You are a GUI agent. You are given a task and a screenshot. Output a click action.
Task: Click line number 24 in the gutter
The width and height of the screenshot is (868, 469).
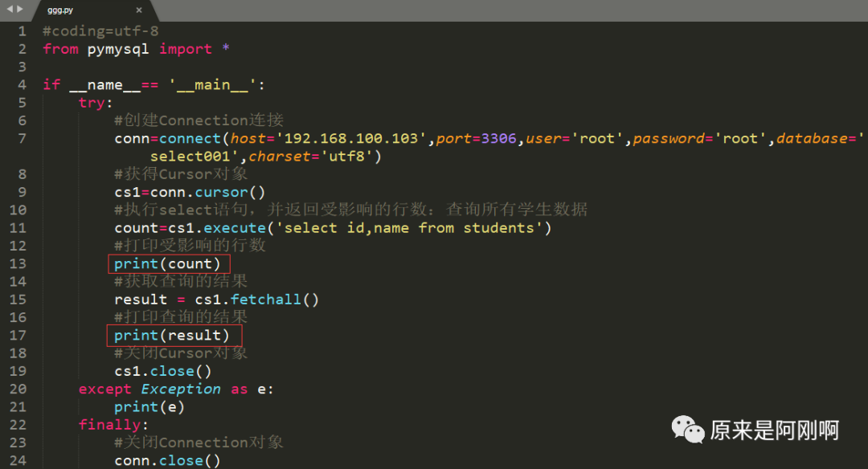[x=18, y=461]
